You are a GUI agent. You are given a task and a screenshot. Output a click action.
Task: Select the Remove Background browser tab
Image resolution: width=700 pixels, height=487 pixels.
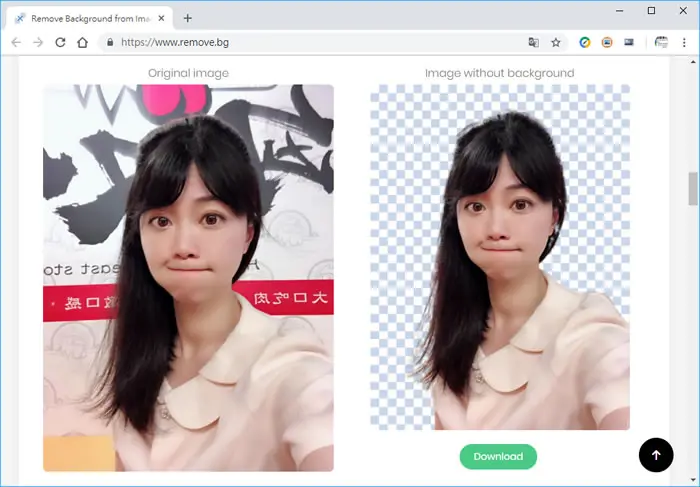89,18
